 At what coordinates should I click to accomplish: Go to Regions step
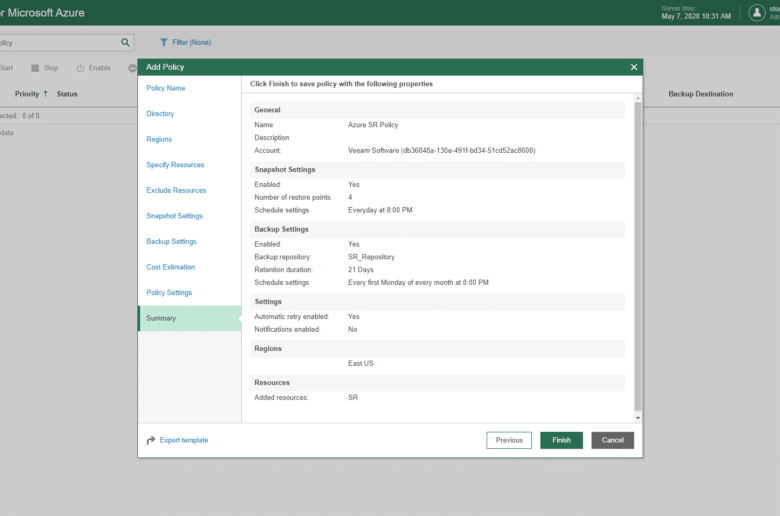pyautogui.click(x=159, y=139)
